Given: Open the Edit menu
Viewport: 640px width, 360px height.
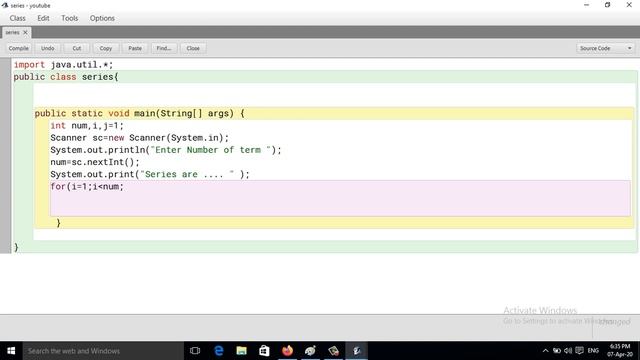Looking at the screenshot, I should coord(43,18).
